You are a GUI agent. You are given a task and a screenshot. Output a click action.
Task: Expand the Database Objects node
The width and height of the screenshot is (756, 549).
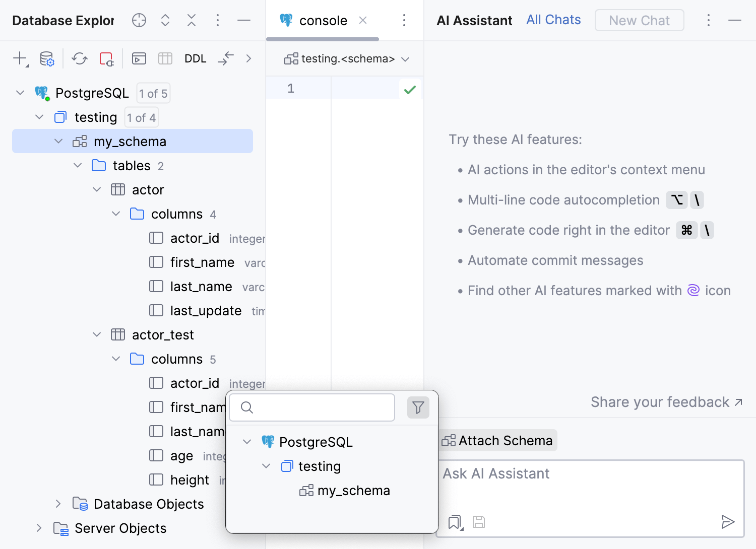click(58, 504)
